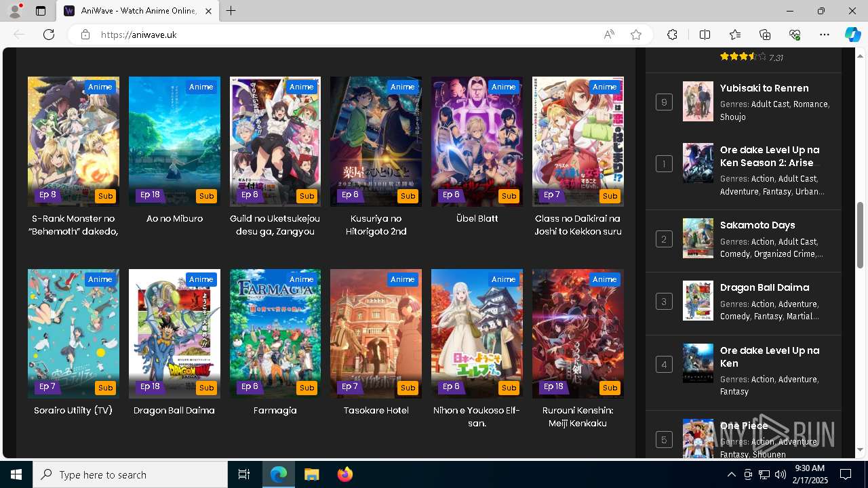Click Ep 18 badge on Rurouni Kenshin poster

(553, 386)
